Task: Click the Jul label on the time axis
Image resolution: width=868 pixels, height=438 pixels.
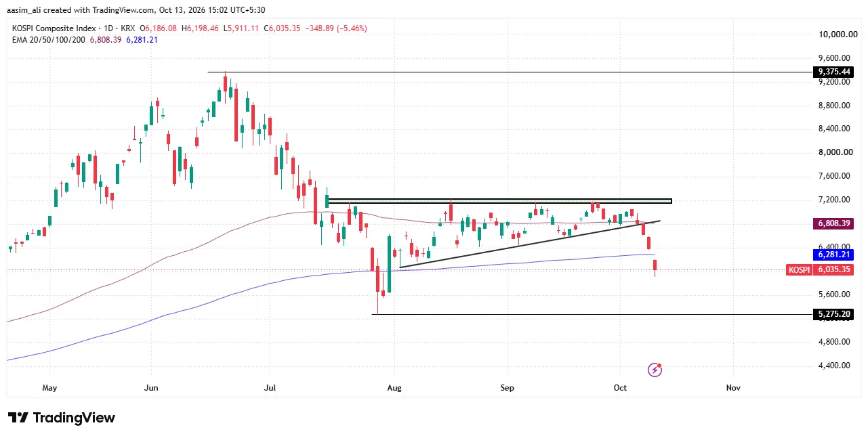Action: tap(270, 388)
